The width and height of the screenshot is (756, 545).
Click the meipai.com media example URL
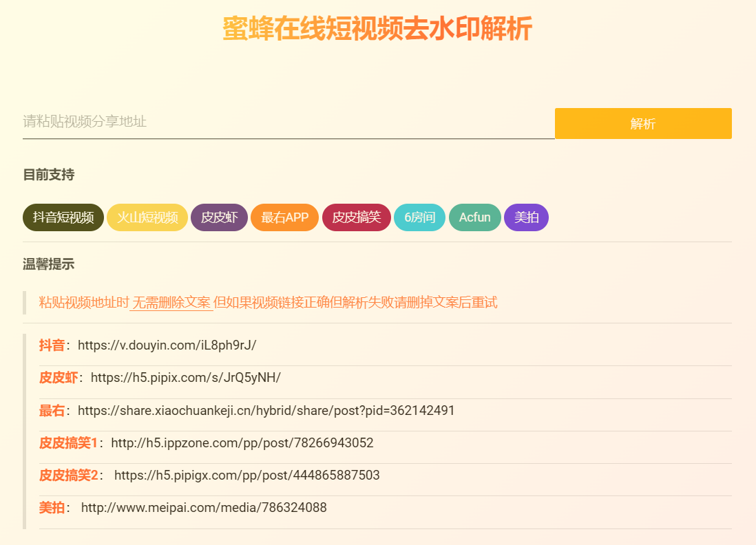click(x=204, y=508)
